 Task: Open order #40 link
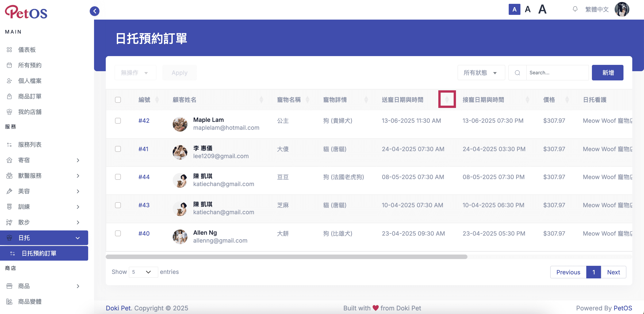pos(144,233)
